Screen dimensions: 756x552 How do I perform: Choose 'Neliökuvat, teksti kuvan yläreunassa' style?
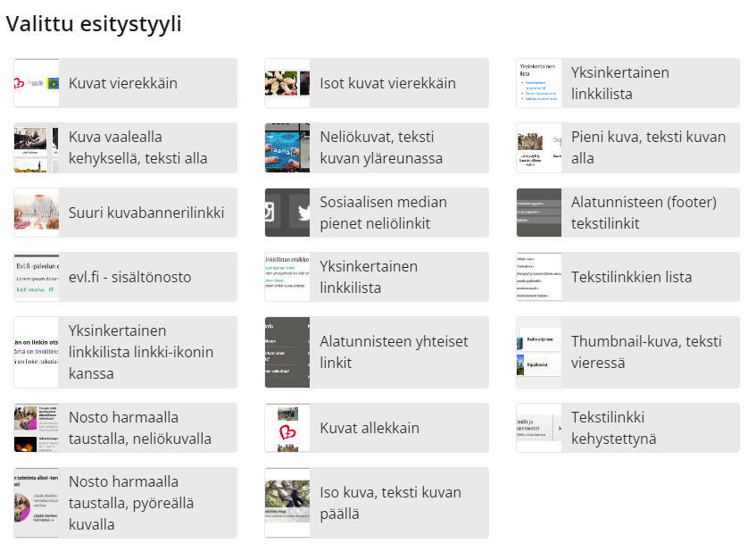click(x=377, y=147)
